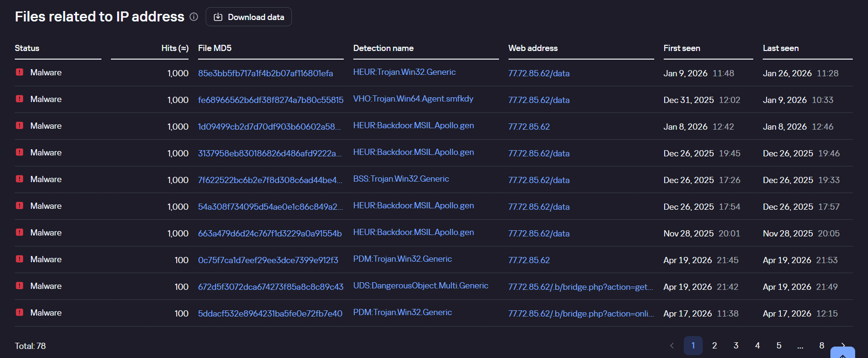Open PDM:Trojan.Win32.Generic in the 5ddacf532e89 row
This screenshot has width=868, height=358.
(x=402, y=312)
